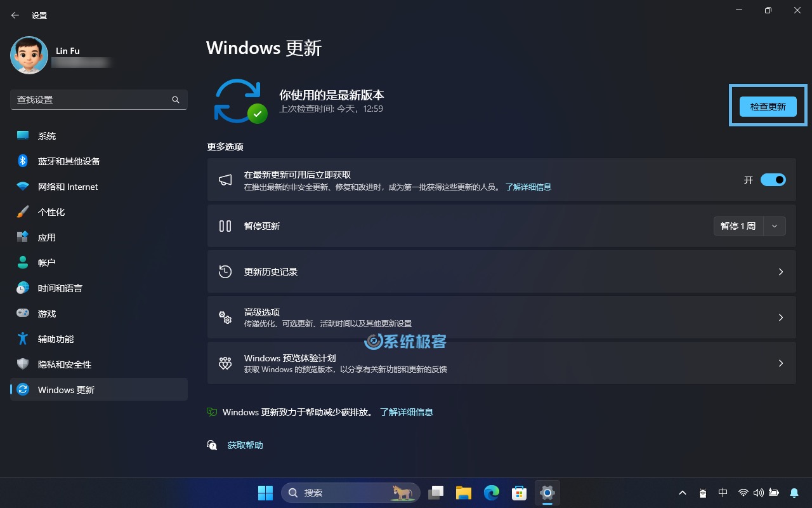
Task: Click the gears icon for 高级选项
Action: [x=225, y=317]
